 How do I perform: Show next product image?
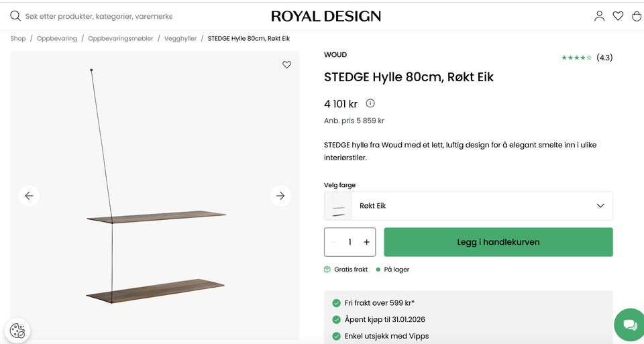[x=280, y=196]
